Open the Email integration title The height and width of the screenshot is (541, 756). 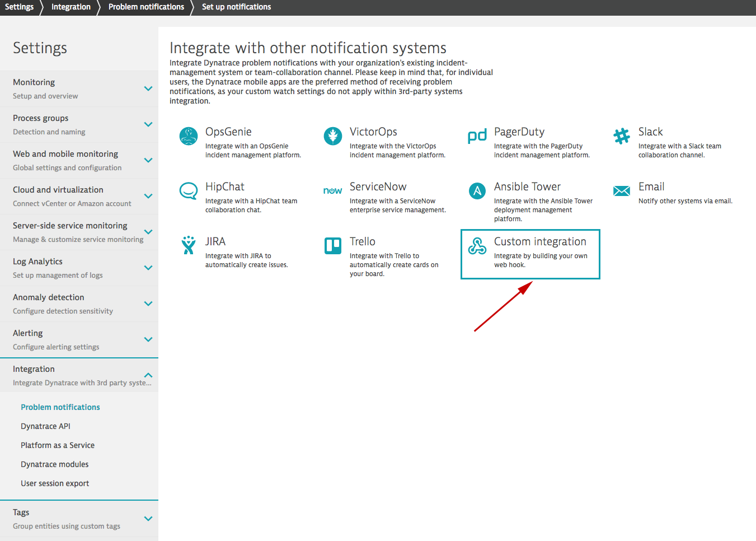tap(651, 186)
